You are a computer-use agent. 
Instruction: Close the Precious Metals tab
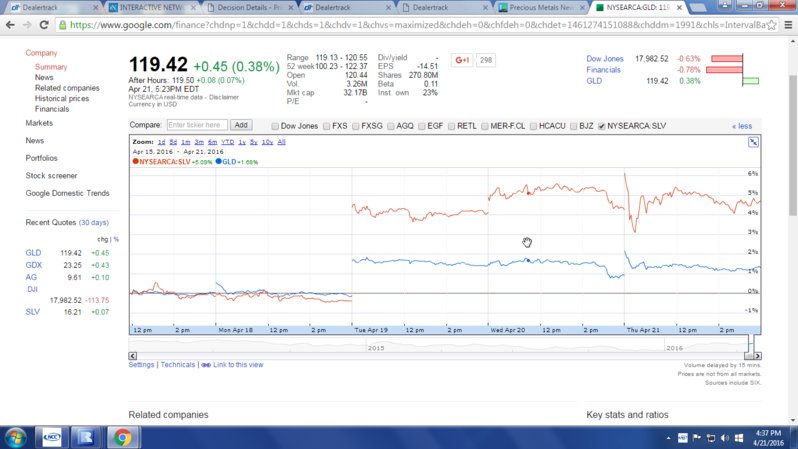(x=582, y=8)
